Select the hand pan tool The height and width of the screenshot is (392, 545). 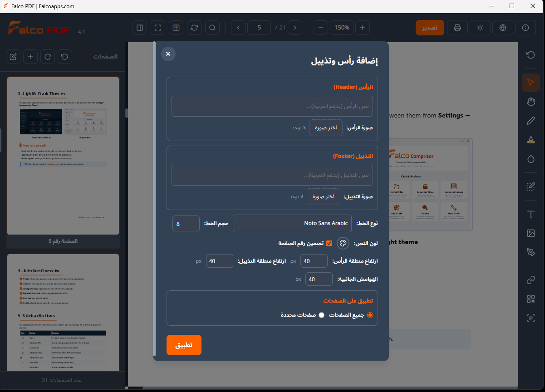tap(530, 102)
